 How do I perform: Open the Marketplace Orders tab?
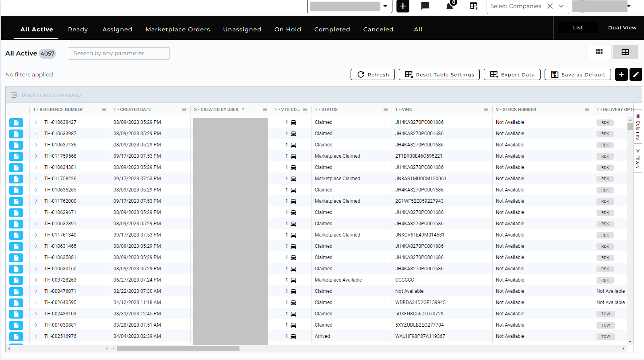(x=178, y=29)
